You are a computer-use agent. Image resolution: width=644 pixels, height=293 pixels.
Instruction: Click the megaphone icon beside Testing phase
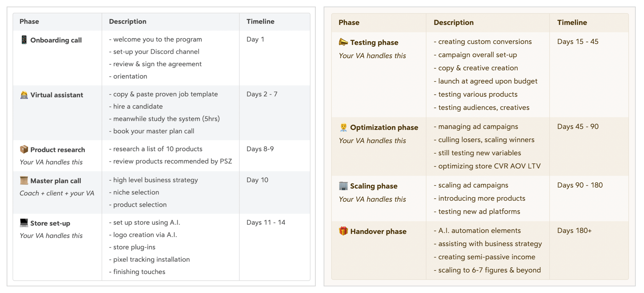[343, 42]
